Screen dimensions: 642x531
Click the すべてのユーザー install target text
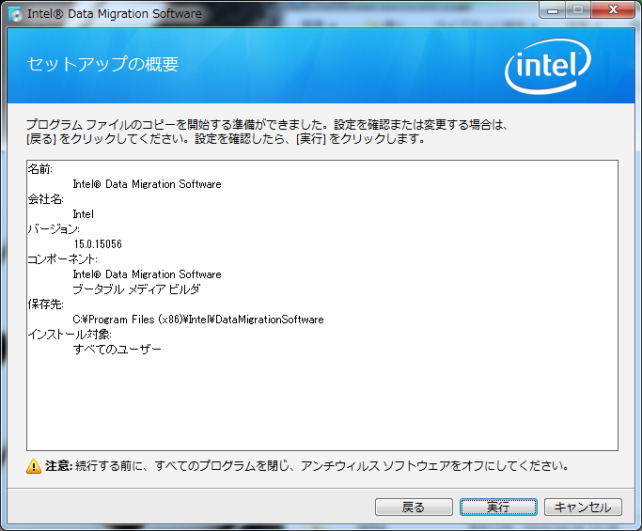[117, 349]
